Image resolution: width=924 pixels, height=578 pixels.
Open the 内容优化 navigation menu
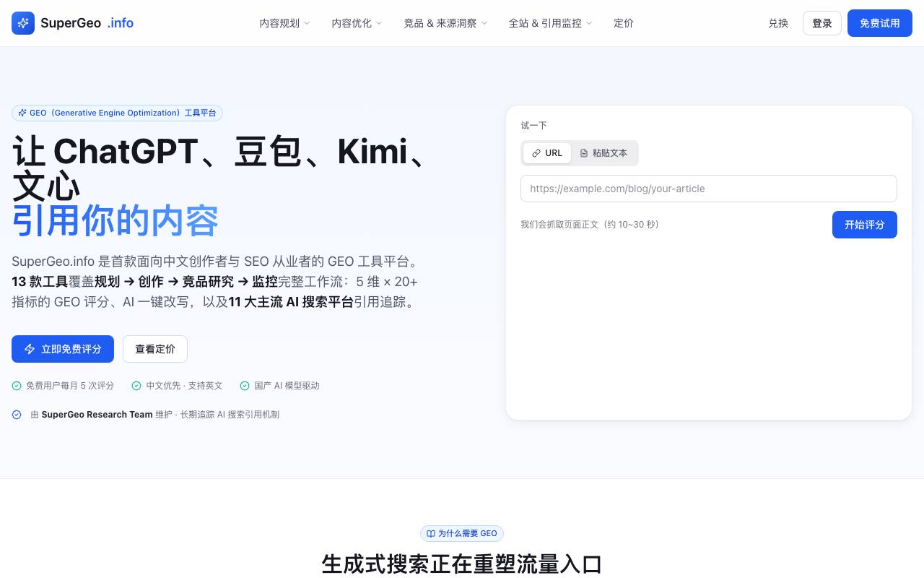(357, 23)
